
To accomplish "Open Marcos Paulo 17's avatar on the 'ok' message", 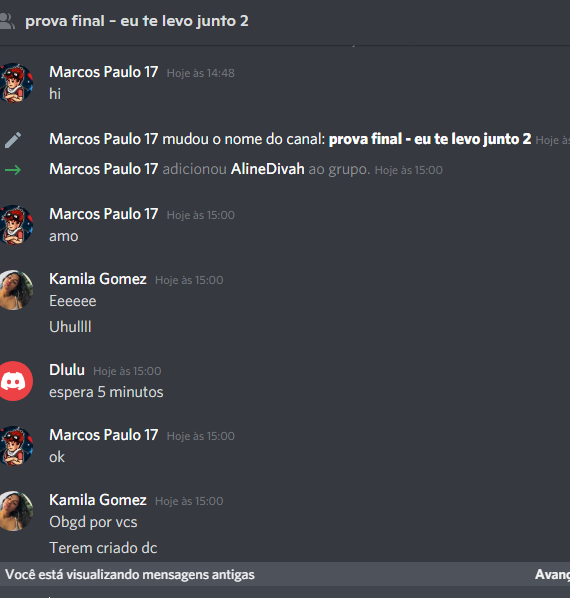I will 16,446.
